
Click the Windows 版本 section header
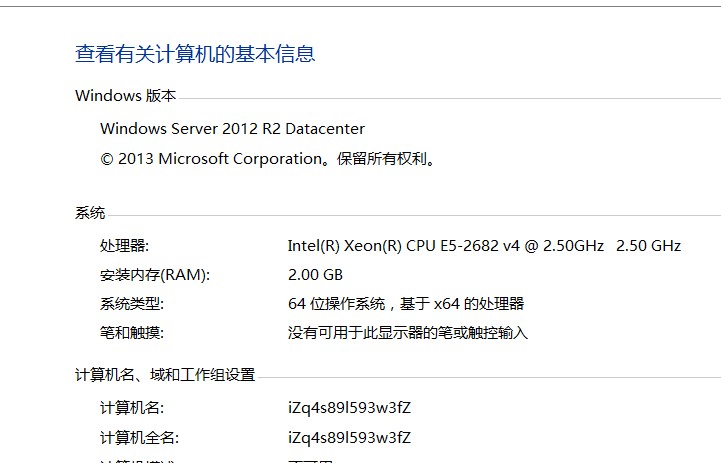125,96
